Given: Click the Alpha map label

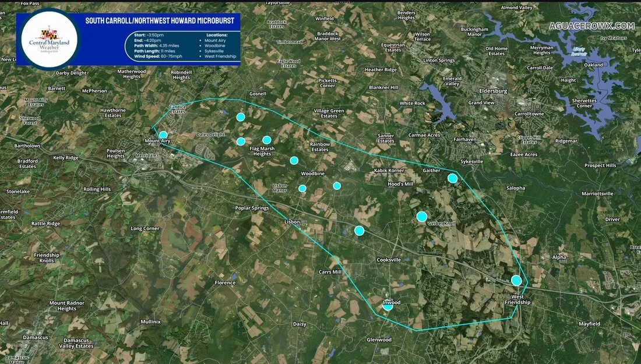Looking at the screenshot, I should pyautogui.click(x=559, y=257).
